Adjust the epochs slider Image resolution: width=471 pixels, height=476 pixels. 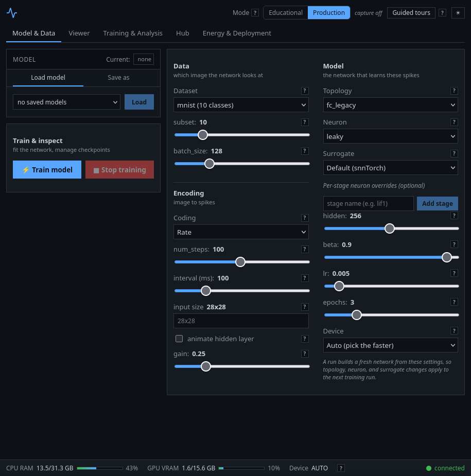[x=391, y=315]
